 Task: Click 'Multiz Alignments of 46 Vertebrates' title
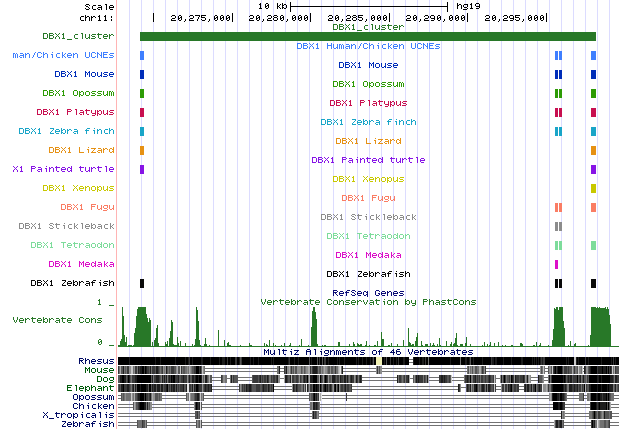pyautogui.click(x=368, y=352)
